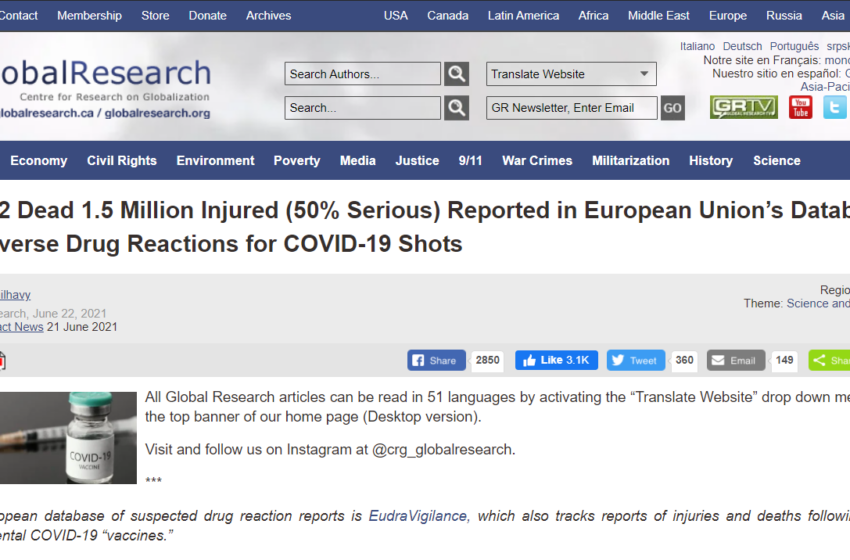Screen dimensions: 850x560
Task: Select the Canada region link
Action: pos(448,16)
